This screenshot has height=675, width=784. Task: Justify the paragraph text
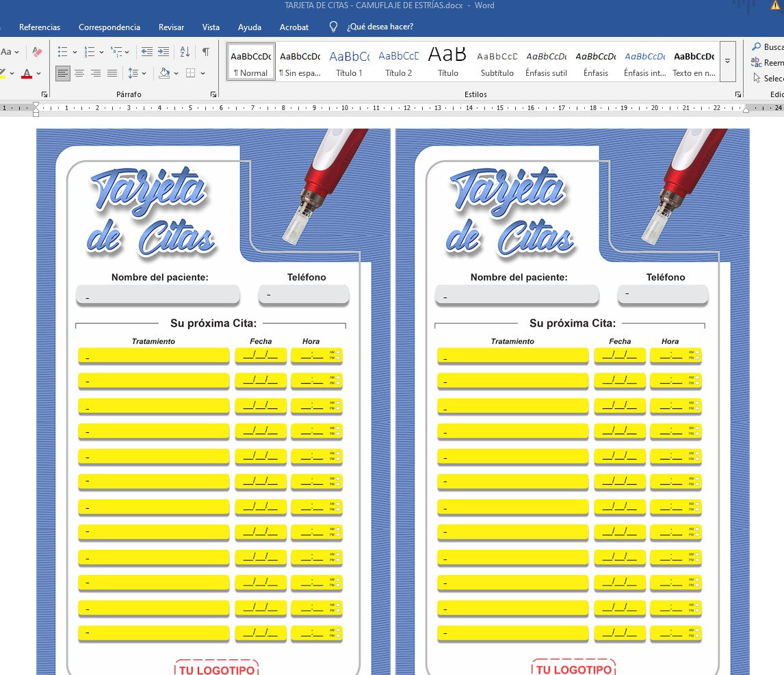click(112, 73)
